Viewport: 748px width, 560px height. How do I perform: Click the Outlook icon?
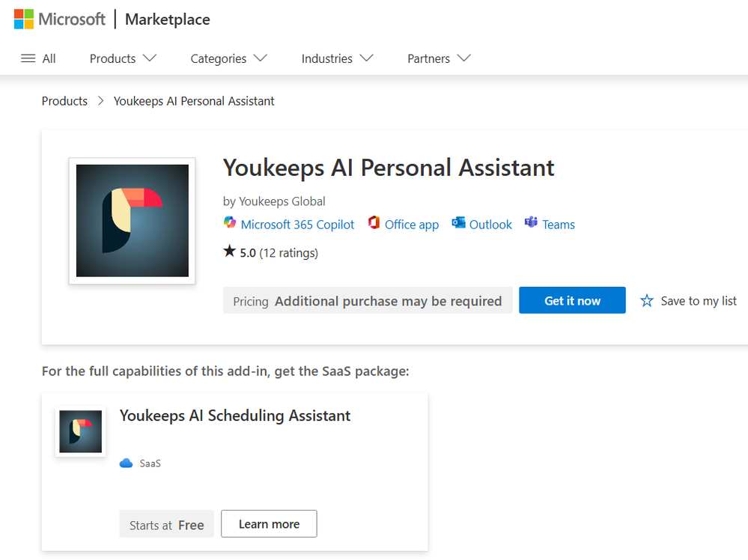458,222
